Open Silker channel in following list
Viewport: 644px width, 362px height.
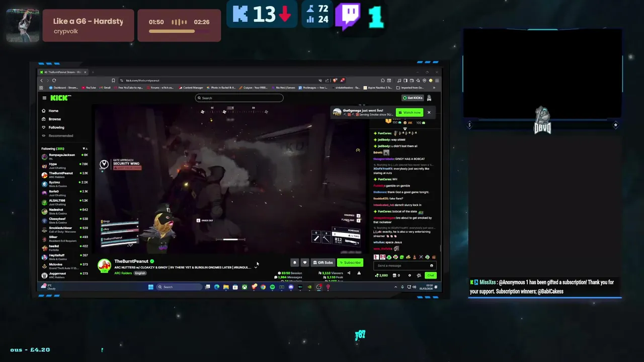point(64,238)
